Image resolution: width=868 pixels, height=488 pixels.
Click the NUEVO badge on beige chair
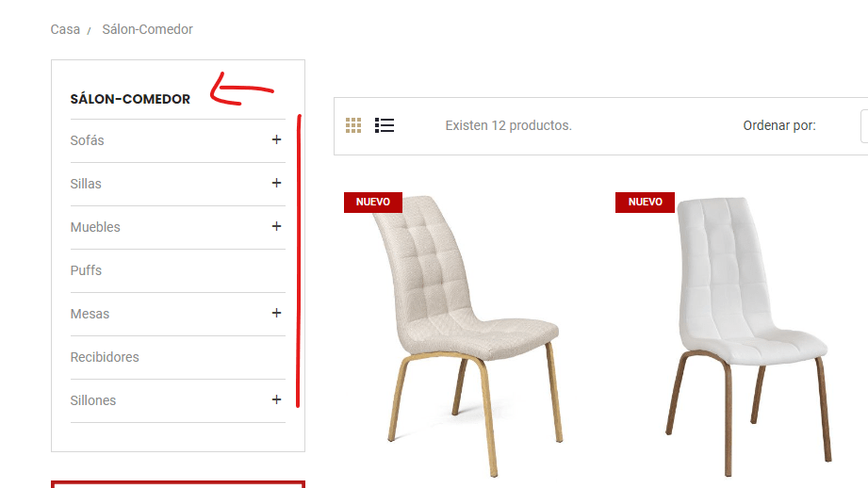(x=373, y=202)
